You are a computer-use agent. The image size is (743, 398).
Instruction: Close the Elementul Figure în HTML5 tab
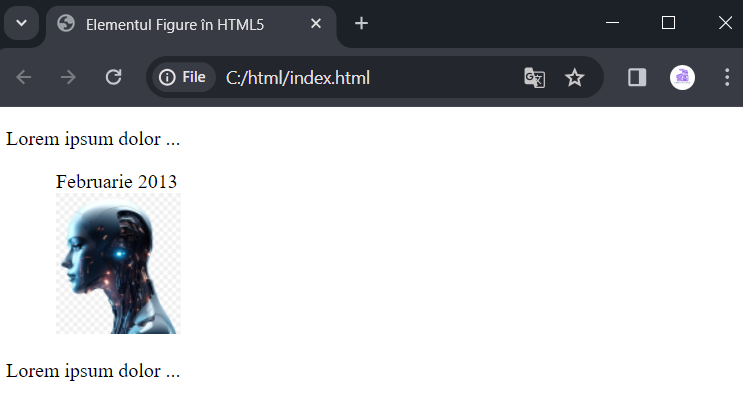(x=316, y=24)
